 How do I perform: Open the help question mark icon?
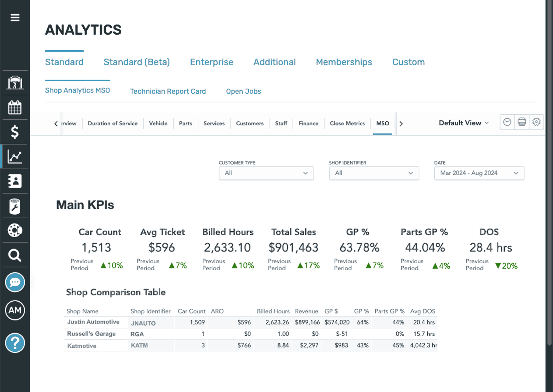tap(15, 343)
